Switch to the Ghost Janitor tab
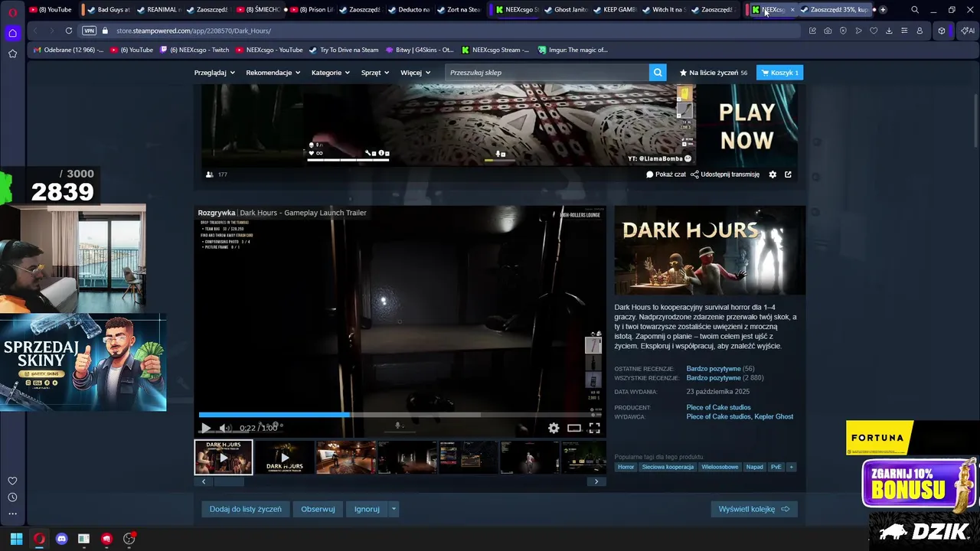 tap(566, 10)
